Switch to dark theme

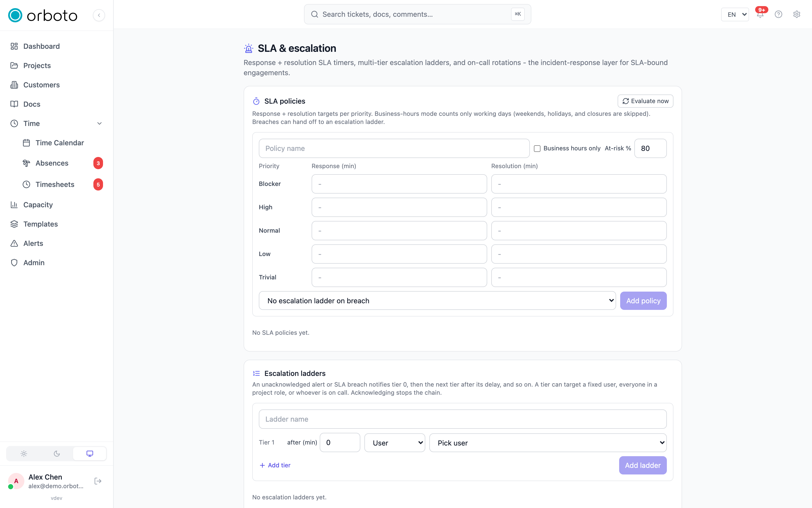coord(57,454)
